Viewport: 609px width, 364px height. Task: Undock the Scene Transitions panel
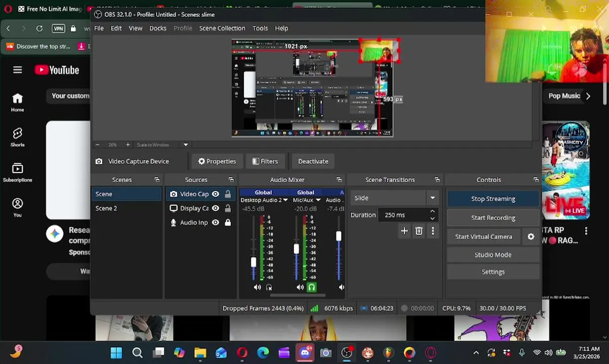point(437,180)
